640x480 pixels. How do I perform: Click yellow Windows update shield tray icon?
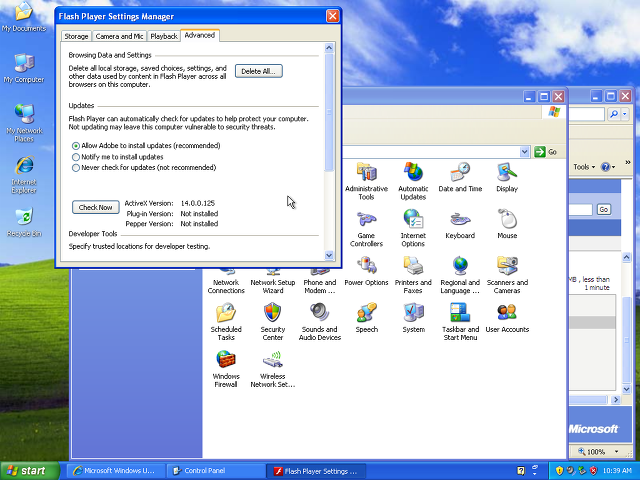pos(560,471)
